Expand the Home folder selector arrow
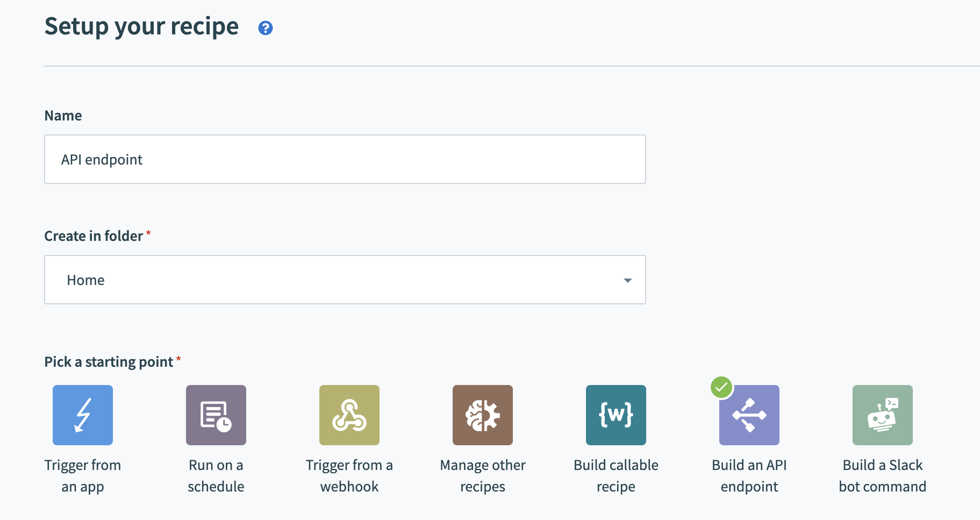The width and height of the screenshot is (980, 520). coord(627,280)
